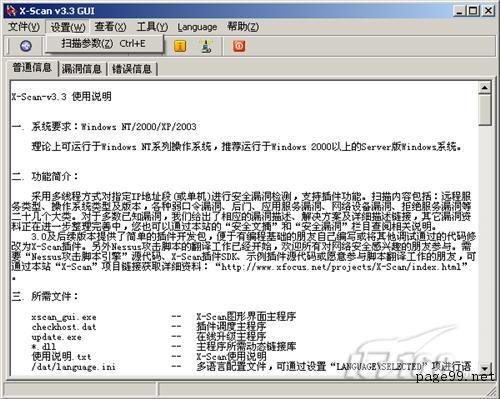Select 扫描参数(Z) Ctrl+E from the dropdown menu
The width and height of the screenshot is (500, 399).
(104, 44)
